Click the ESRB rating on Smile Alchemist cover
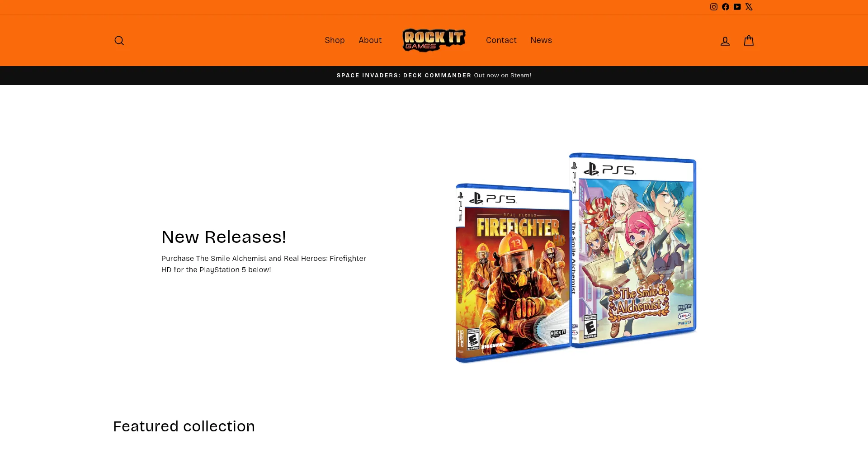The height and width of the screenshot is (449, 868). click(x=590, y=326)
